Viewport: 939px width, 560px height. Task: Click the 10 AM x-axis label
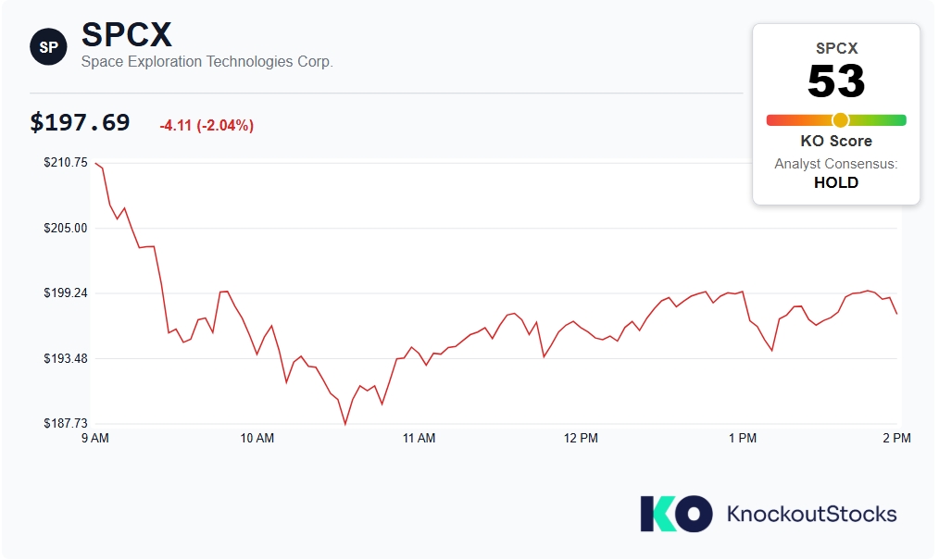coord(257,438)
